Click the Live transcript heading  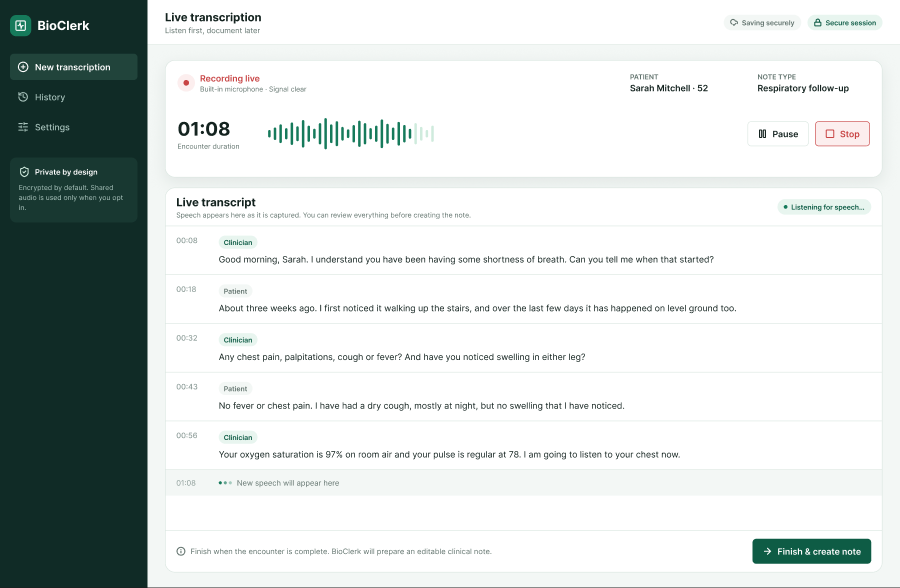click(x=216, y=202)
